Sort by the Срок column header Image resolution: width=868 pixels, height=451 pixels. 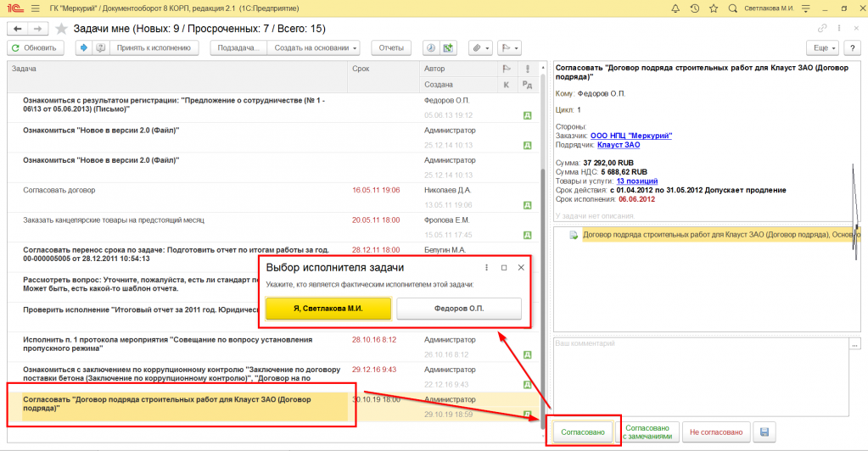384,76
